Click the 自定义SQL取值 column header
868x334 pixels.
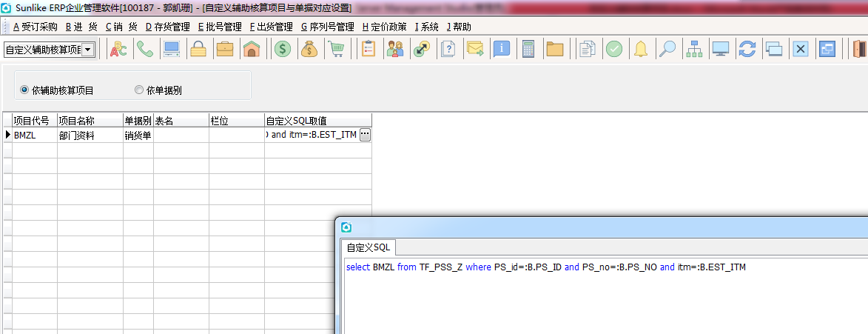click(317, 121)
